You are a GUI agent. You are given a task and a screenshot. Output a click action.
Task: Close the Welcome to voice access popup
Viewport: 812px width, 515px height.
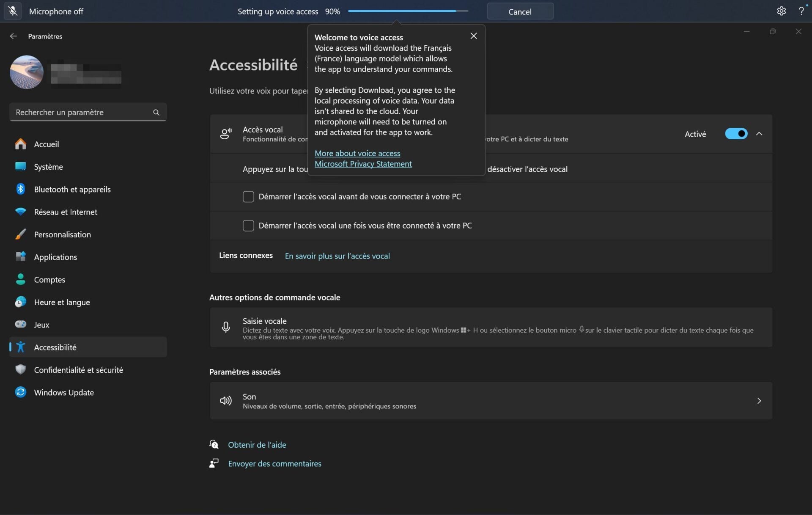tap(474, 36)
